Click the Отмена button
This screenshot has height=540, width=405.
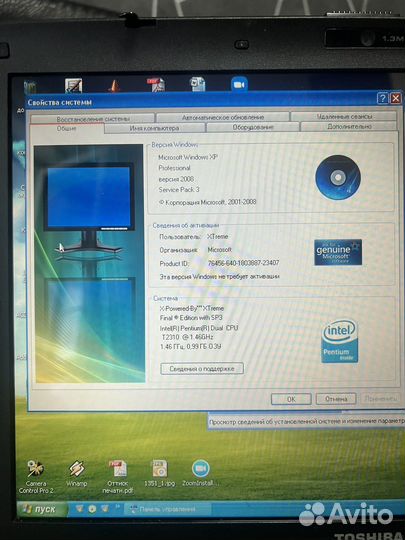tap(336, 399)
